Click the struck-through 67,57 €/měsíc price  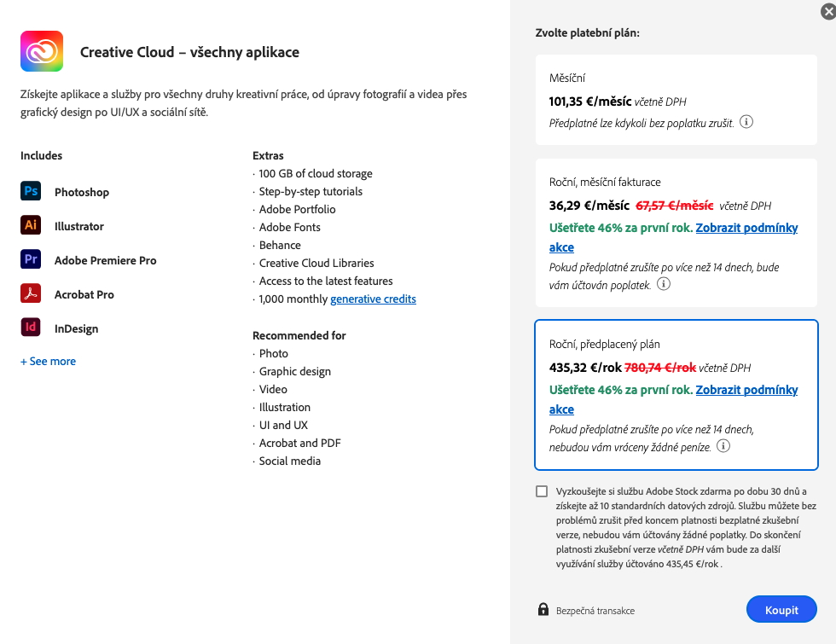(675, 206)
